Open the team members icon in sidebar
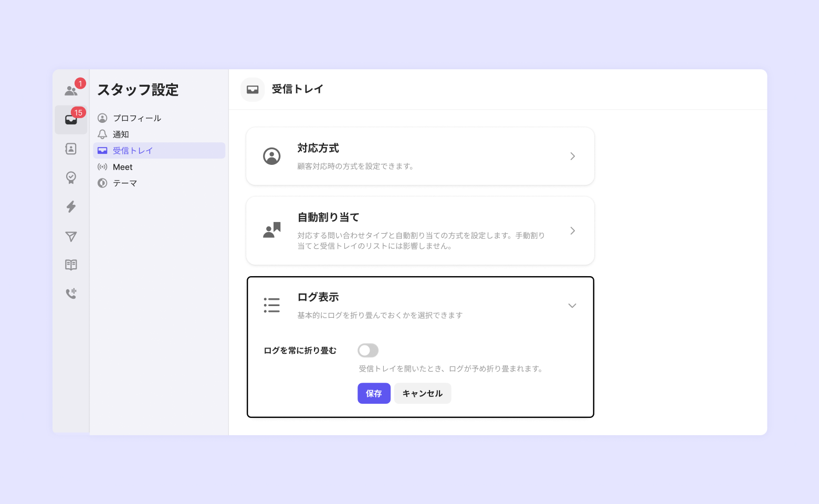 pyautogui.click(x=71, y=91)
